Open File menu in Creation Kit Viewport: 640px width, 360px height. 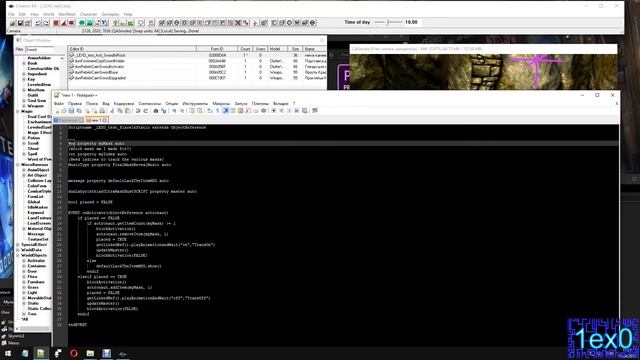[x=11, y=14]
